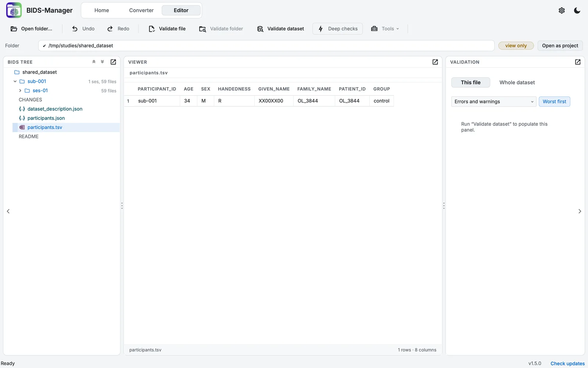Select the Editor tab
This screenshot has width=588, height=368.
coord(181,10)
